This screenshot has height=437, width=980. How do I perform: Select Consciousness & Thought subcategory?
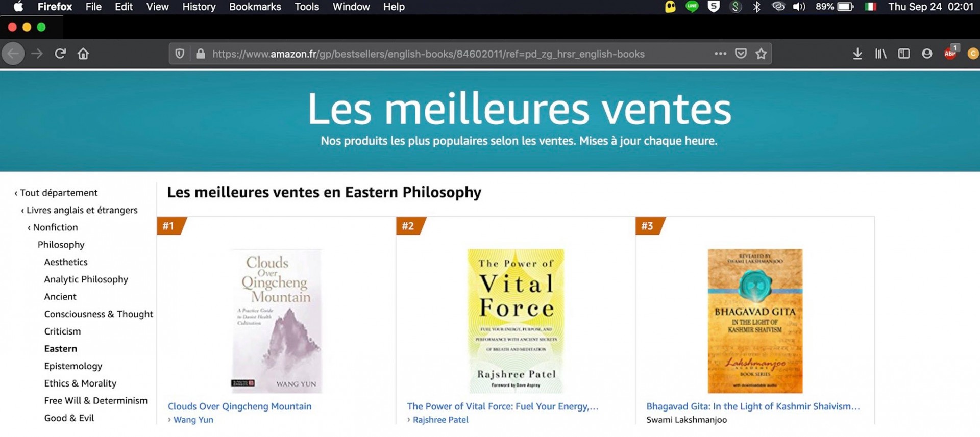(99, 314)
